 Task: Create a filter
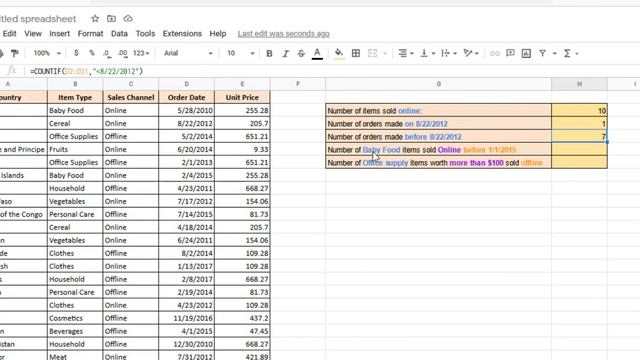click(x=542, y=53)
